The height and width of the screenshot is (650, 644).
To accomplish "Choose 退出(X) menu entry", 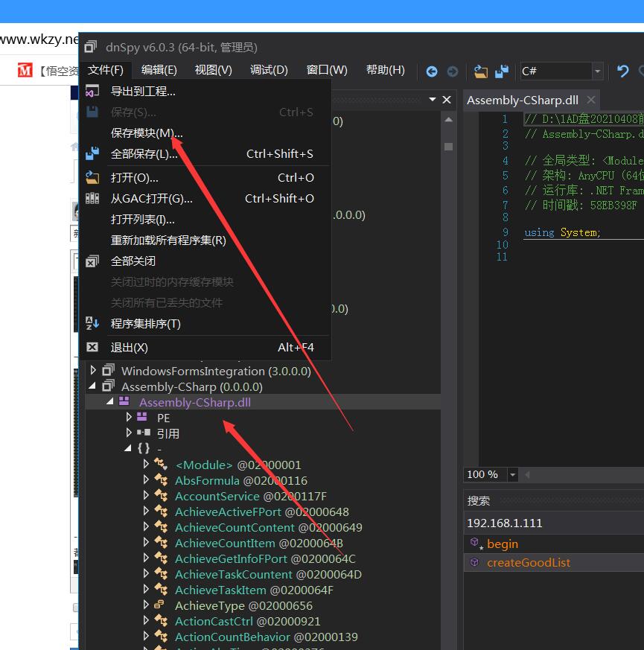I will [x=205, y=348].
